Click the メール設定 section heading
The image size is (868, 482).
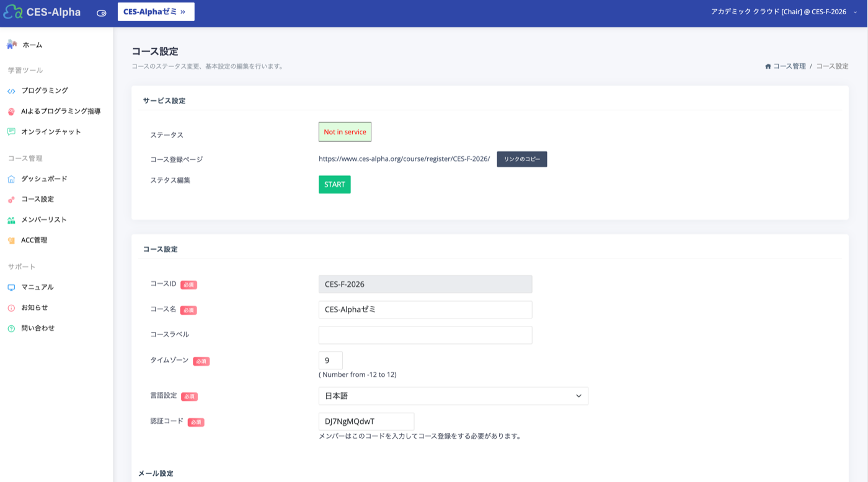pos(156,473)
